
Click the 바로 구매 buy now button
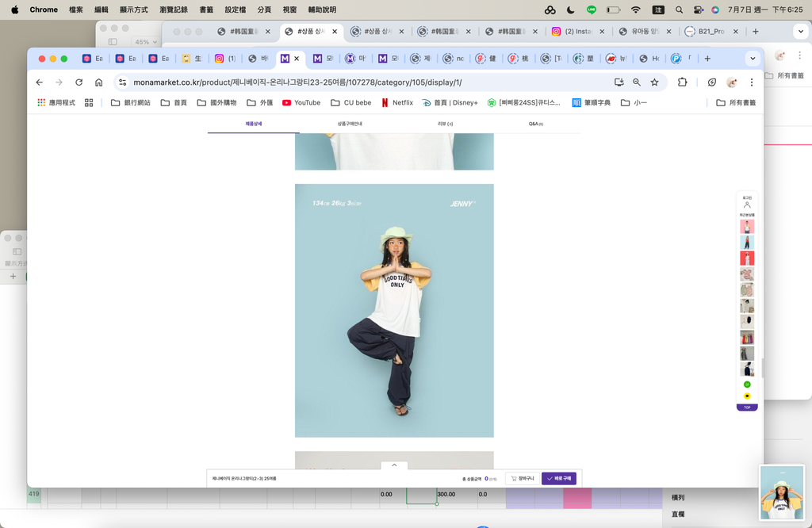(559, 478)
